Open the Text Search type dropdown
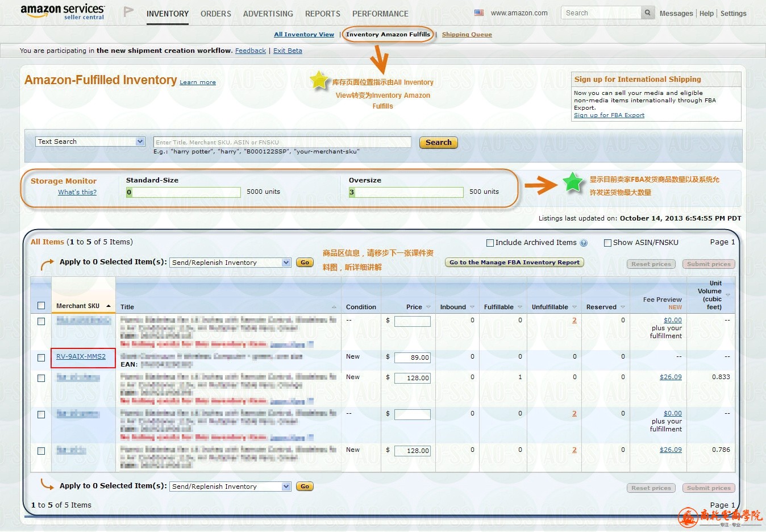This screenshot has height=532, width=766. click(90, 142)
